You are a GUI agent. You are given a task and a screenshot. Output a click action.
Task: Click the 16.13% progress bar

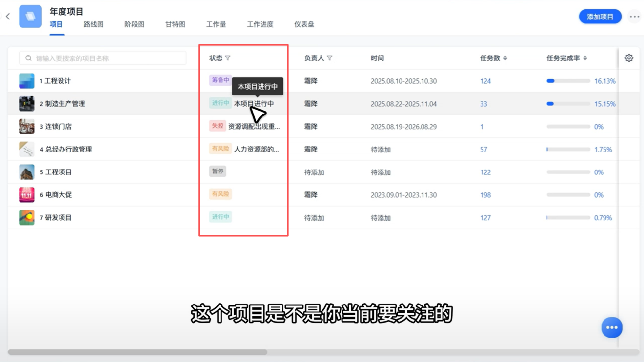pyautogui.click(x=568, y=81)
